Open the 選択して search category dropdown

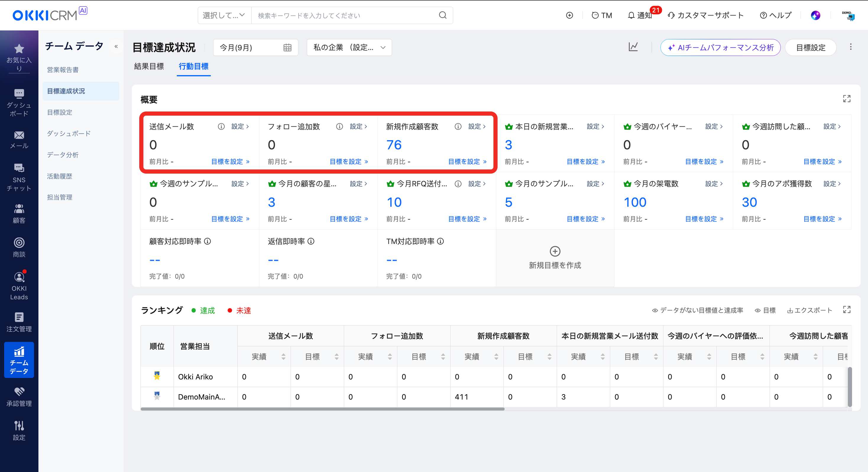point(224,15)
